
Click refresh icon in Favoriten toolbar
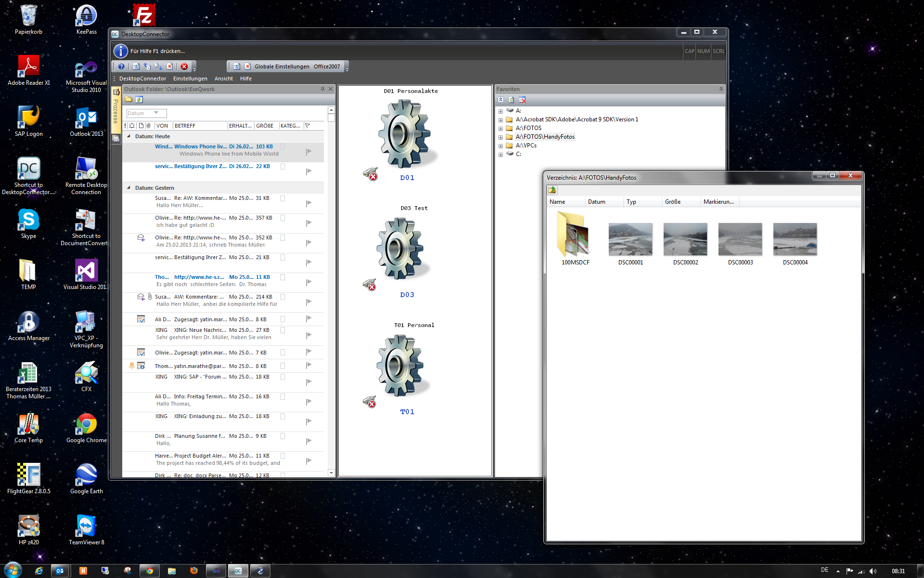511,100
